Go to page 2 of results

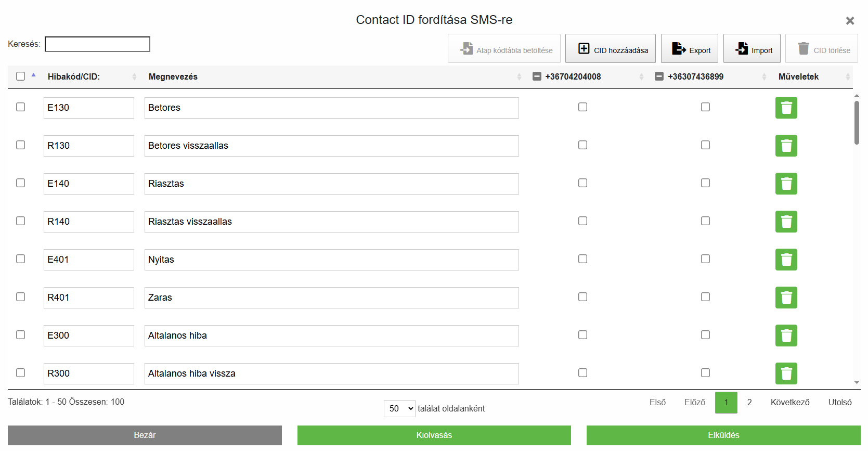click(749, 402)
